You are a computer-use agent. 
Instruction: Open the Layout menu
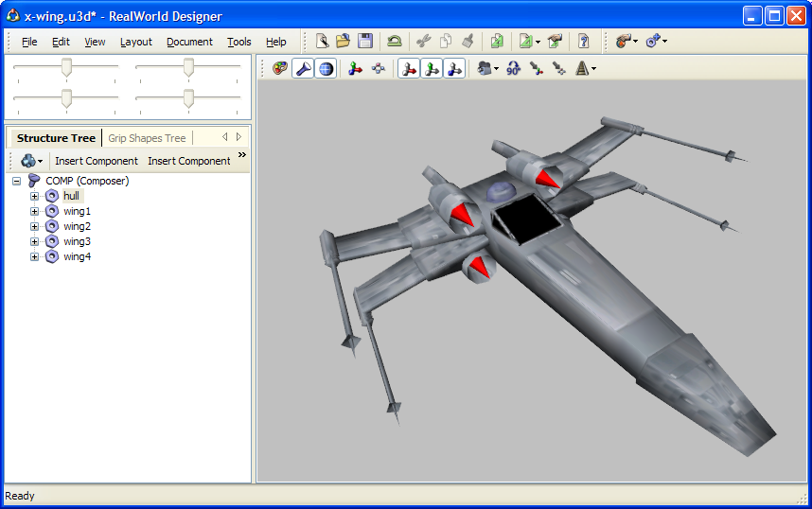pos(136,42)
